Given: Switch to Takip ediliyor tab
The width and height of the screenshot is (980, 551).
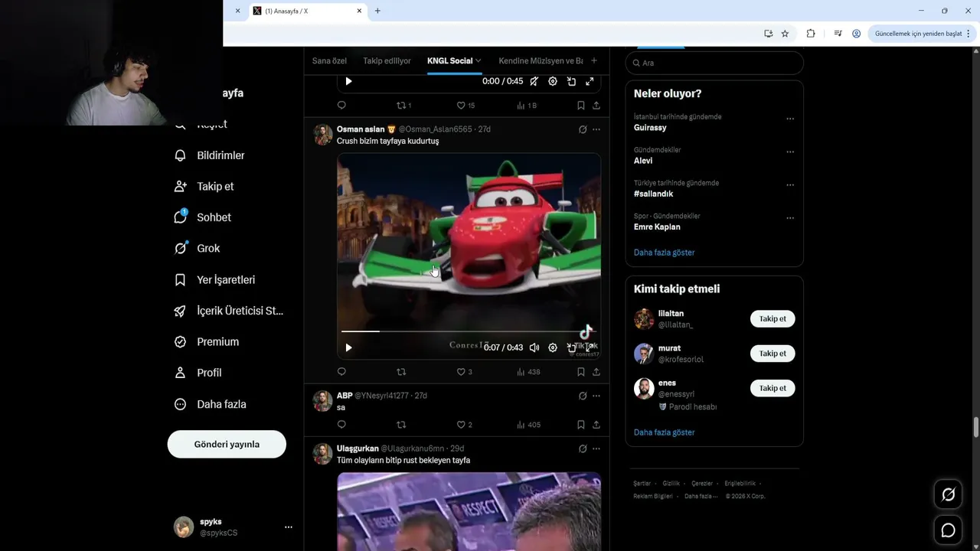Looking at the screenshot, I should pos(387,60).
